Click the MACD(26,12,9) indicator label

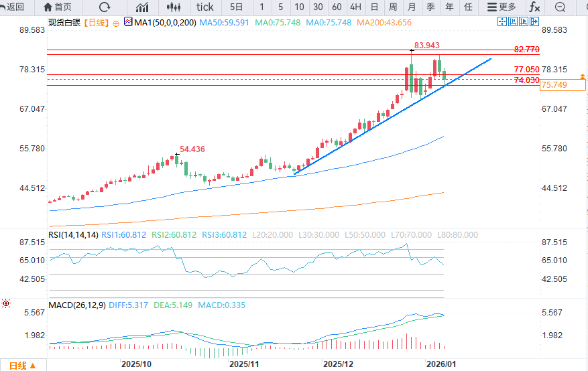(x=77, y=305)
